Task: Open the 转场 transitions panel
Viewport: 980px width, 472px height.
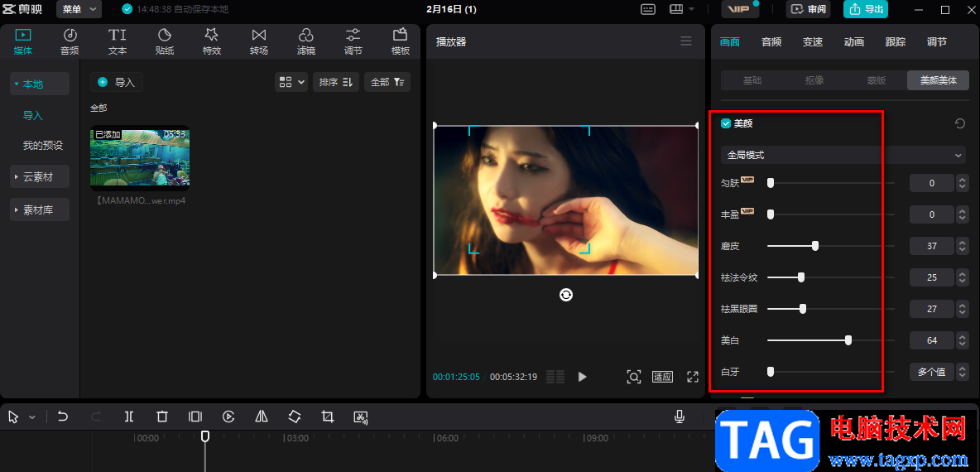Action: coord(259,42)
